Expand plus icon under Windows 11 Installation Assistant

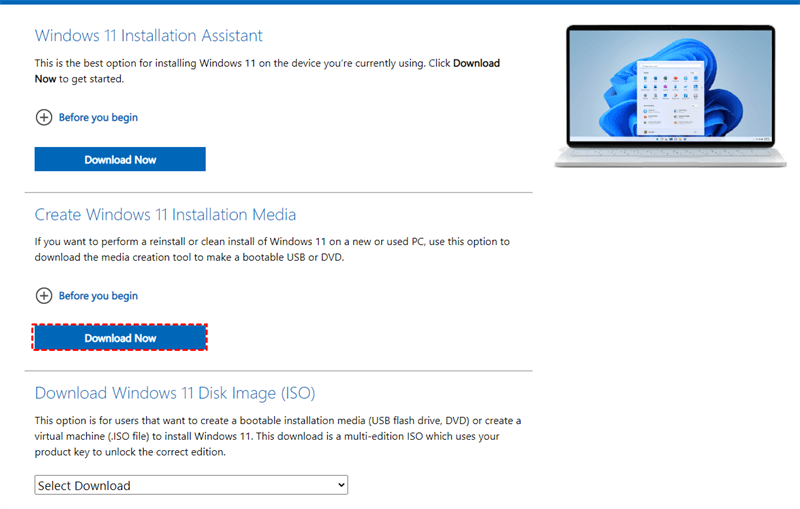pos(44,117)
